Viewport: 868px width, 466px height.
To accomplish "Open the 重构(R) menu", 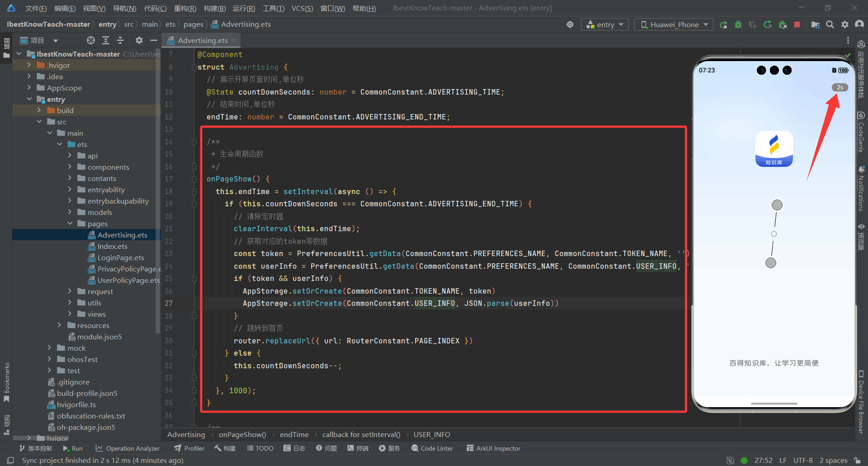I will [x=185, y=8].
